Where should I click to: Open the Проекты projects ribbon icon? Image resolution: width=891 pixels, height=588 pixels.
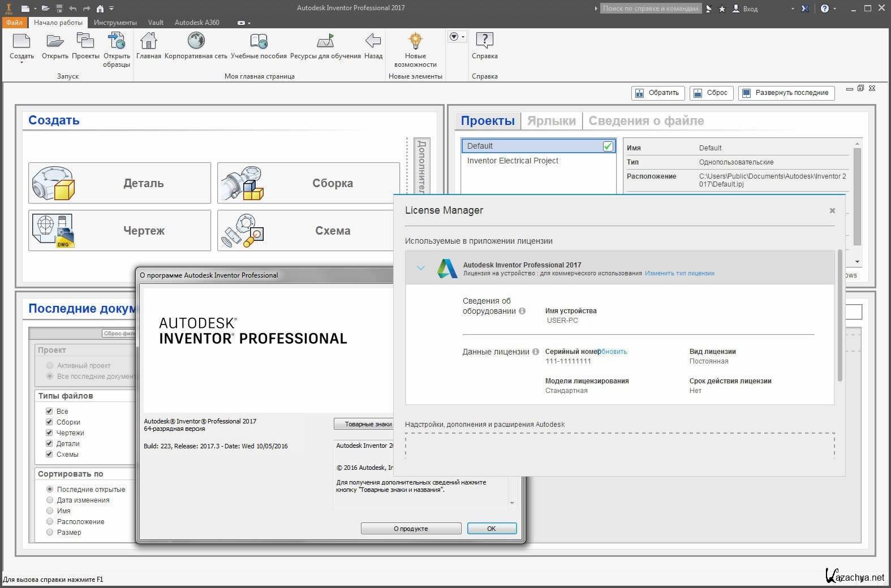[x=85, y=41]
